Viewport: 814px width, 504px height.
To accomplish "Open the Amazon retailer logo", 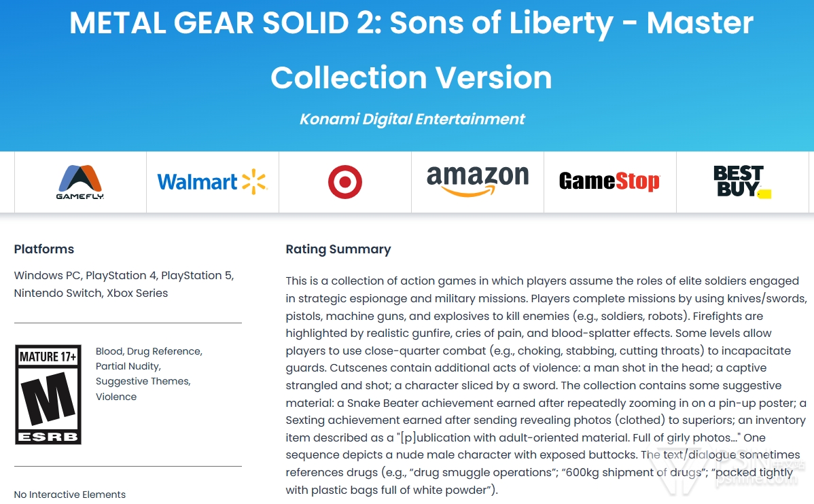I will point(477,181).
